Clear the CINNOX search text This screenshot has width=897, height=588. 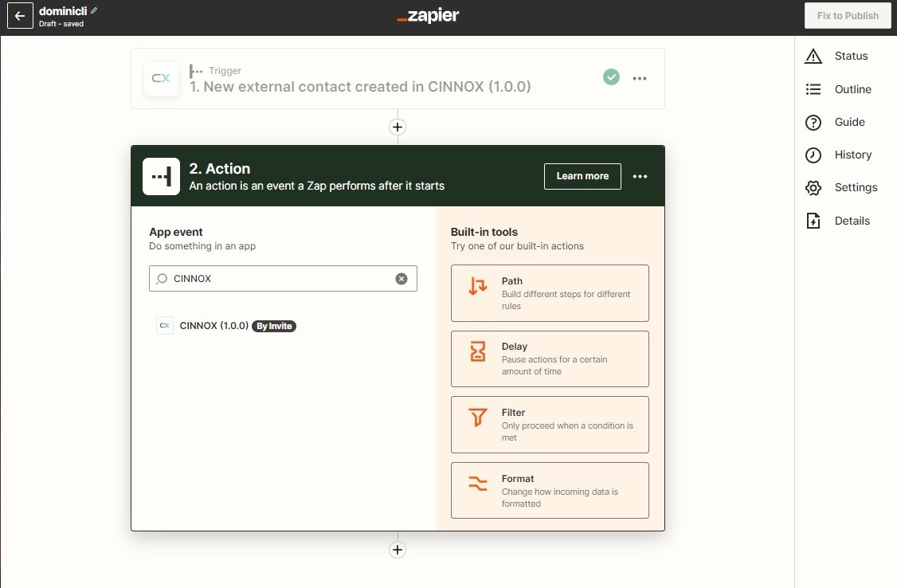coord(401,279)
